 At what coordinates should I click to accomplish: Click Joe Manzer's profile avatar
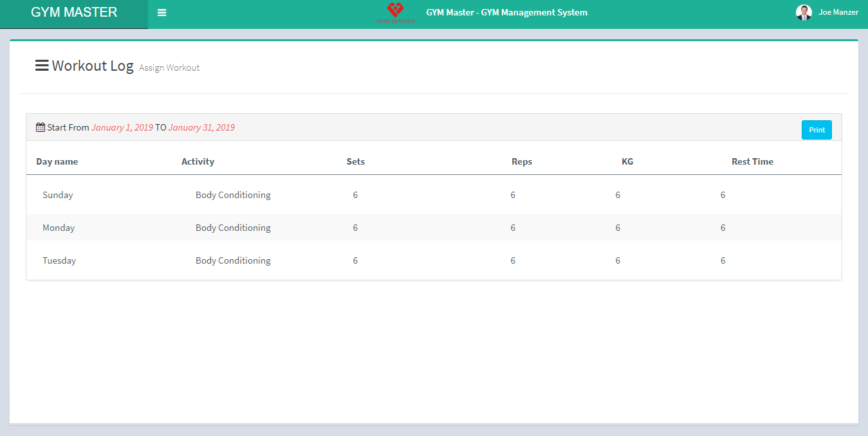[804, 13]
